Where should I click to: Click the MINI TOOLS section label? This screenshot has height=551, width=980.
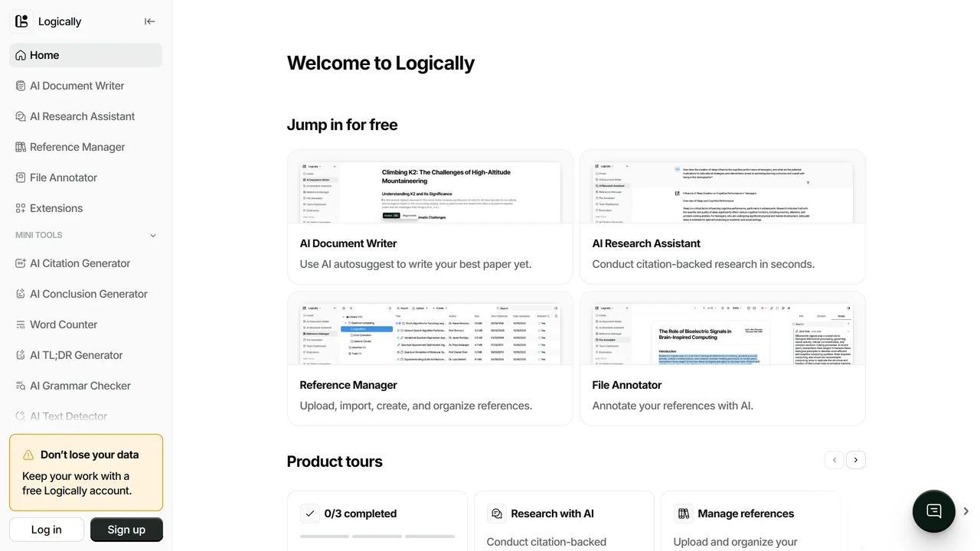coord(39,235)
